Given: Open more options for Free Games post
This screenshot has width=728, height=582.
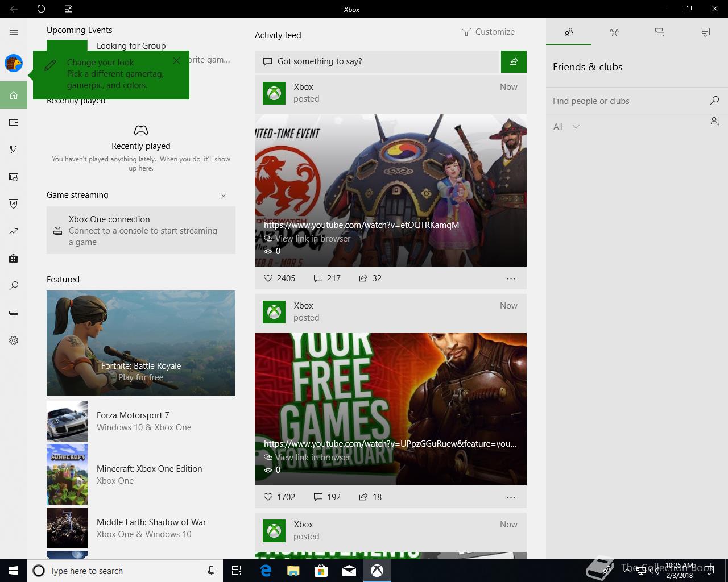Looking at the screenshot, I should 511,497.
